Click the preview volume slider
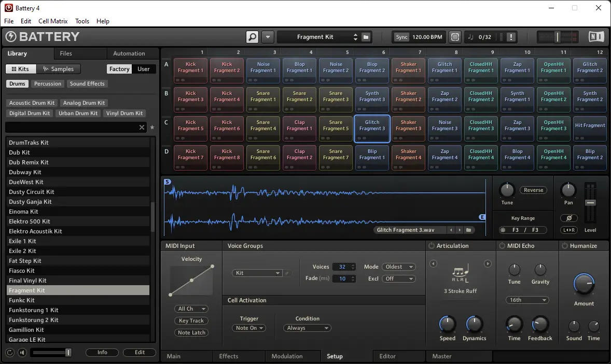The image size is (611, 364). [x=51, y=353]
